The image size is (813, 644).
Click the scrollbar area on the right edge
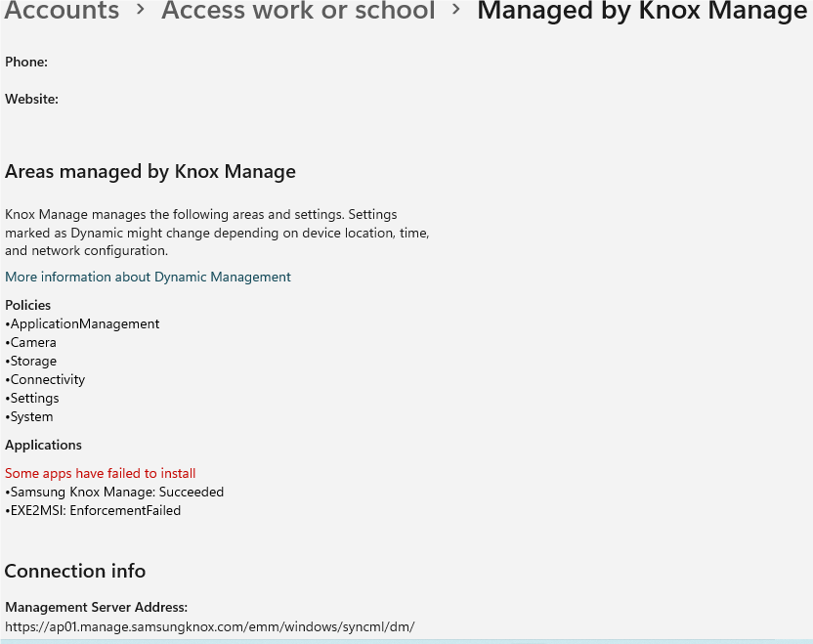pyautogui.click(x=807, y=322)
